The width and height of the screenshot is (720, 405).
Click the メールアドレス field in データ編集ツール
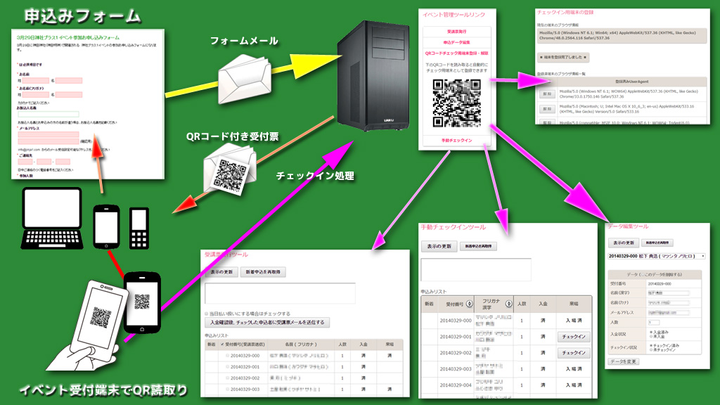(x=668, y=313)
